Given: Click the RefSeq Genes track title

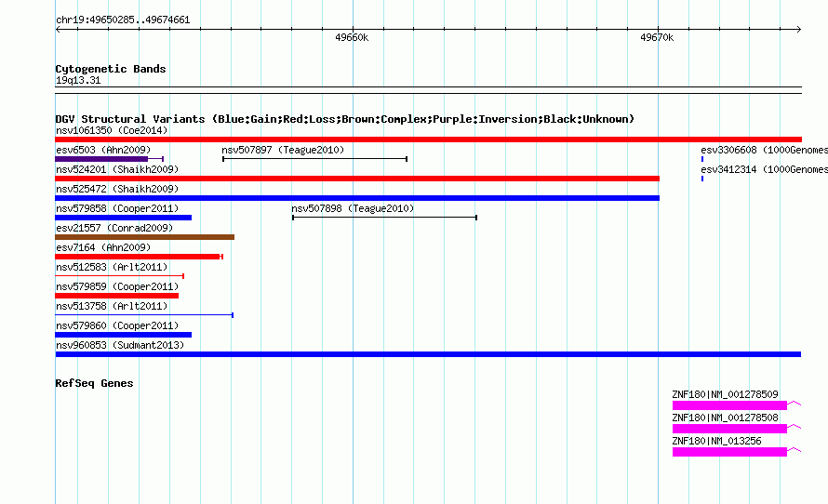Looking at the screenshot, I should point(94,383).
